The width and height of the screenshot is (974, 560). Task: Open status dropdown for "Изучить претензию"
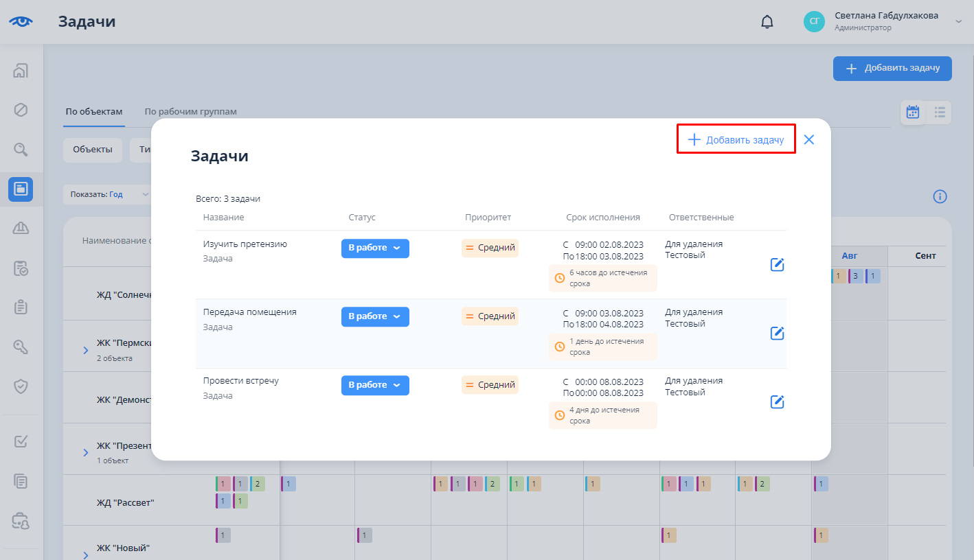(375, 248)
